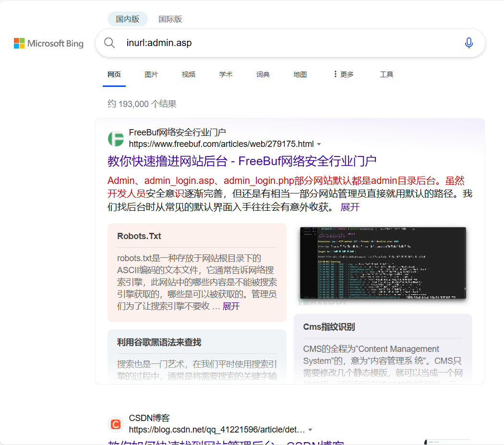This screenshot has height=445, width=504.
Task: Select the 词典 search tab
Action: (263, 74)
